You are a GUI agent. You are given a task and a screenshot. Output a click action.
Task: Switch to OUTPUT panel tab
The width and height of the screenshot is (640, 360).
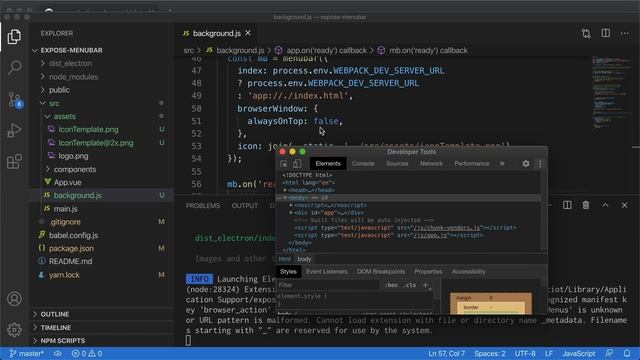point(244,205)
